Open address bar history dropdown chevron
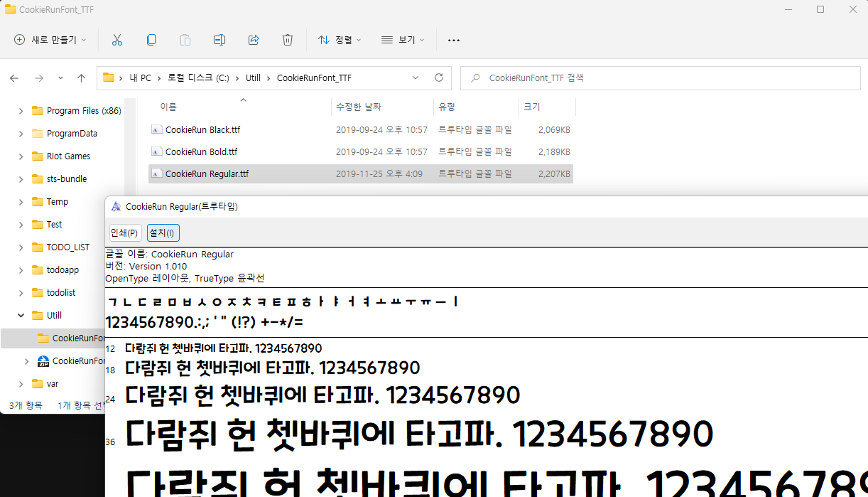This screenshot has width=868, height=497. point(416,78)
